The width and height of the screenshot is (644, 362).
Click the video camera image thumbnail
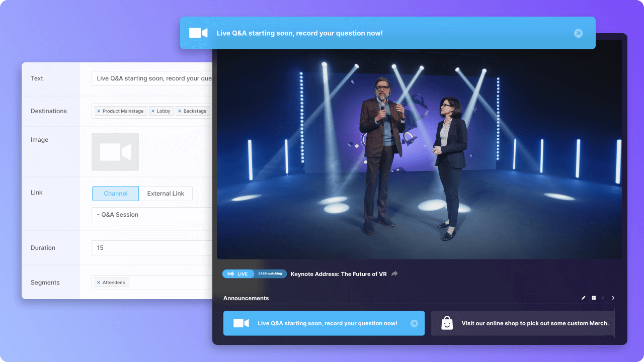115,152
